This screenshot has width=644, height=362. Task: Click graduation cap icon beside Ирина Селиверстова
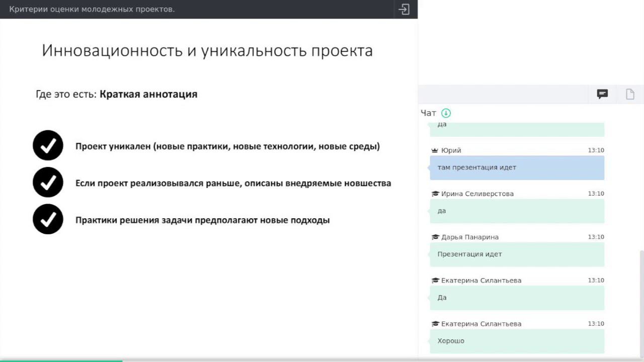click(435, 194)
